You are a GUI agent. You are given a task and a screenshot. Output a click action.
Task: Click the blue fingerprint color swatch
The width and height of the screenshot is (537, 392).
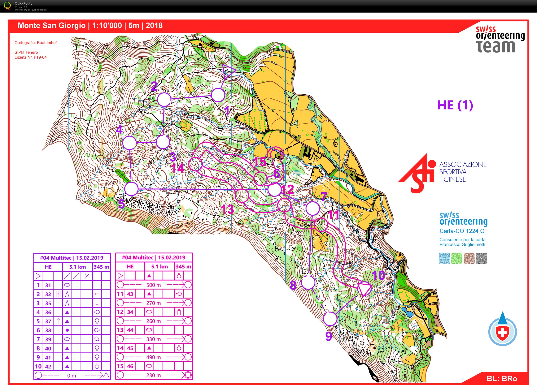pos(444,258)
